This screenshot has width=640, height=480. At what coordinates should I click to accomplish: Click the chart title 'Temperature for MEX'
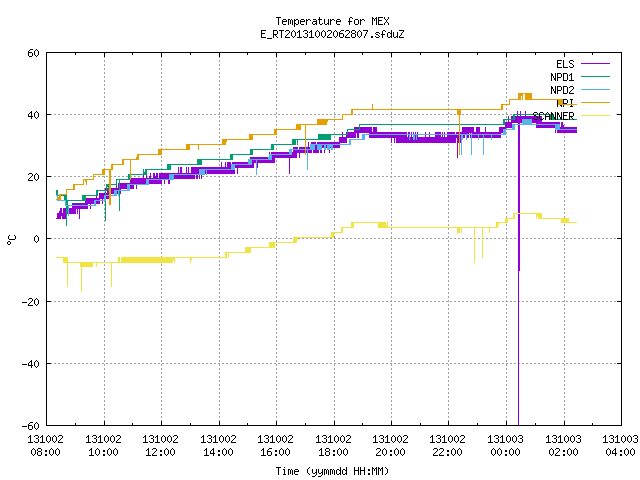pos(332,21)
